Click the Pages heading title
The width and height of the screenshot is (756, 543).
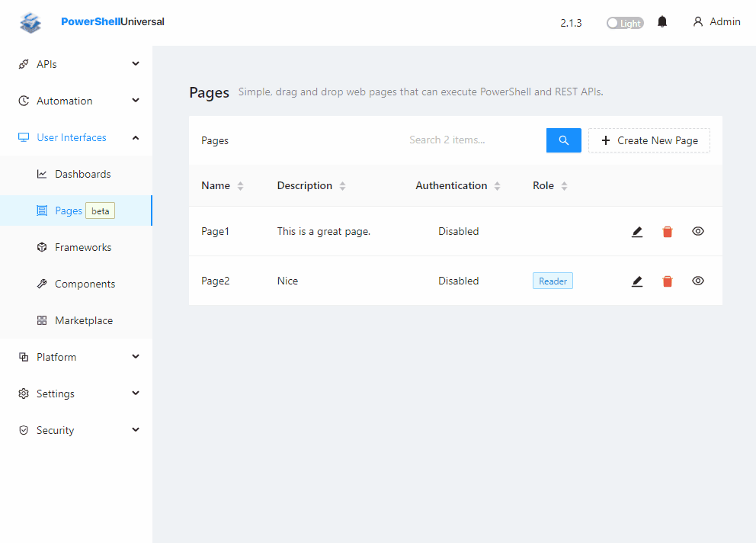tap(210, 92)
